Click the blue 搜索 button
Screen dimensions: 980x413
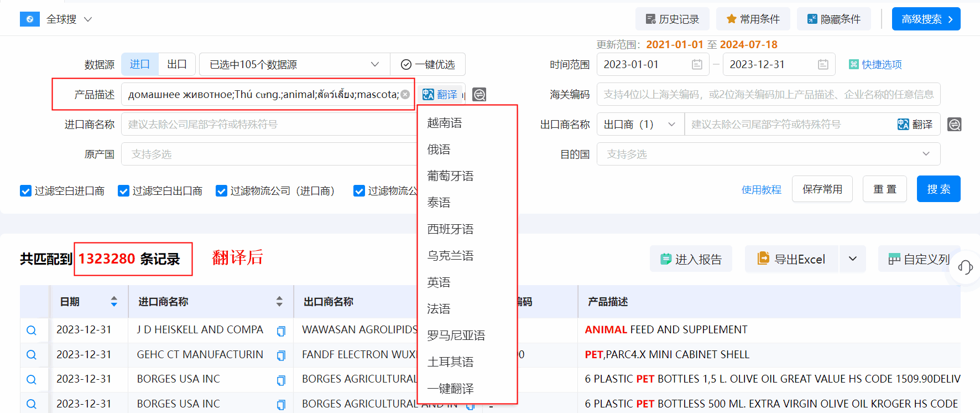click(x=938, y=189)
